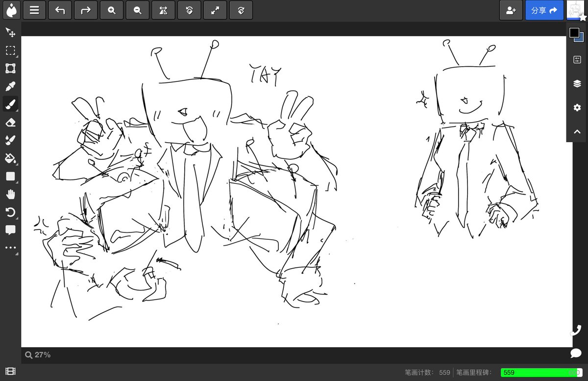Zoom in on the canvas
The height and width of the screenshot is (381, 588).
(x=112, y=10)
